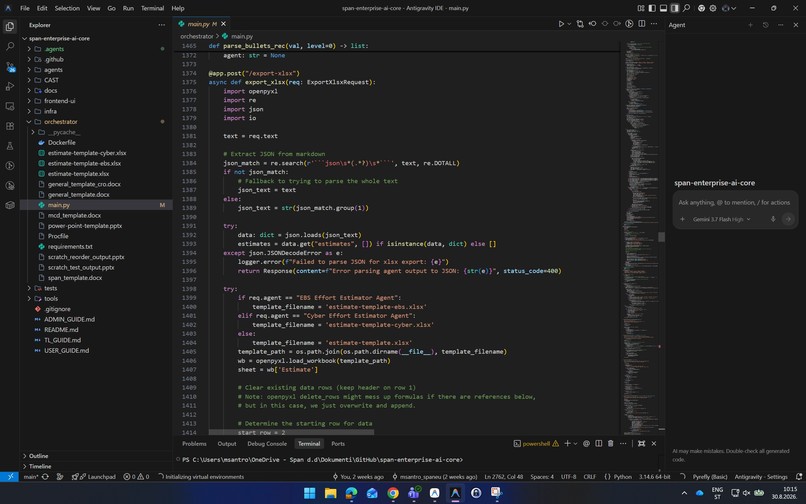Kill terminal with the trash icon

[611, 443]
